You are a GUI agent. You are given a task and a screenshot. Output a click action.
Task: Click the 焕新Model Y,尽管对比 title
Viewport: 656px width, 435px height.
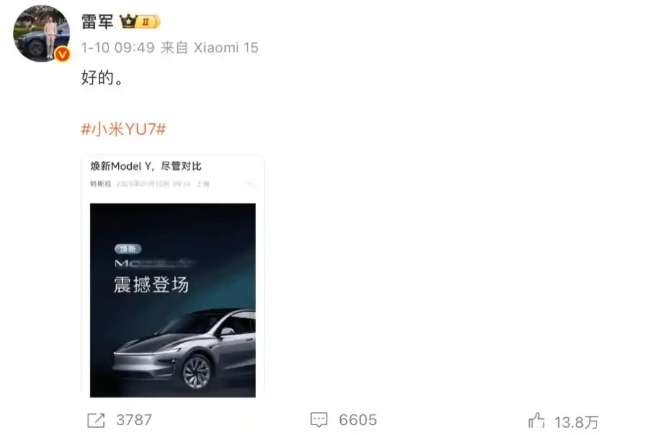tap(146, 166)
